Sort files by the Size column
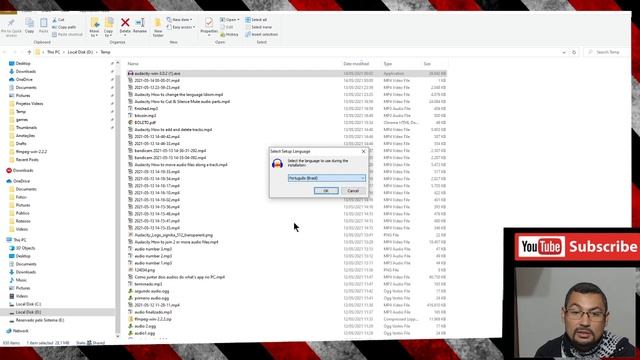The height and width of the screenshot is (360, 640). click(x=427, y=64)
